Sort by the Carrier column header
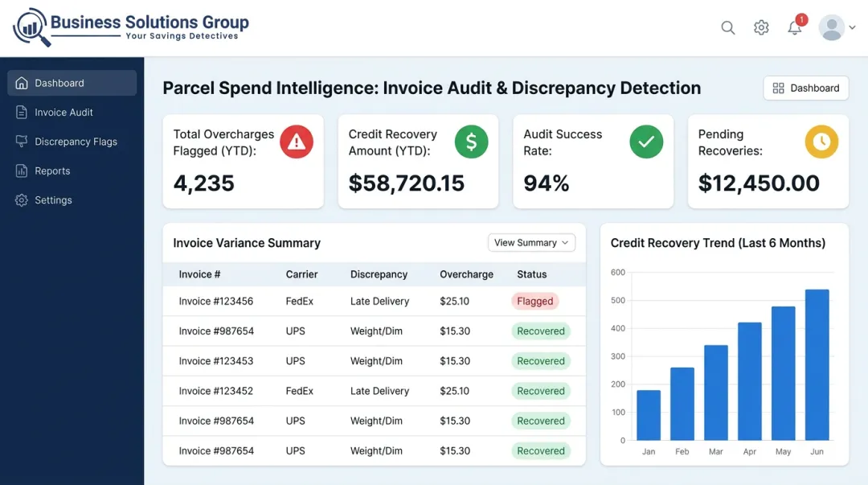868x485 pixels. point(301,274)
